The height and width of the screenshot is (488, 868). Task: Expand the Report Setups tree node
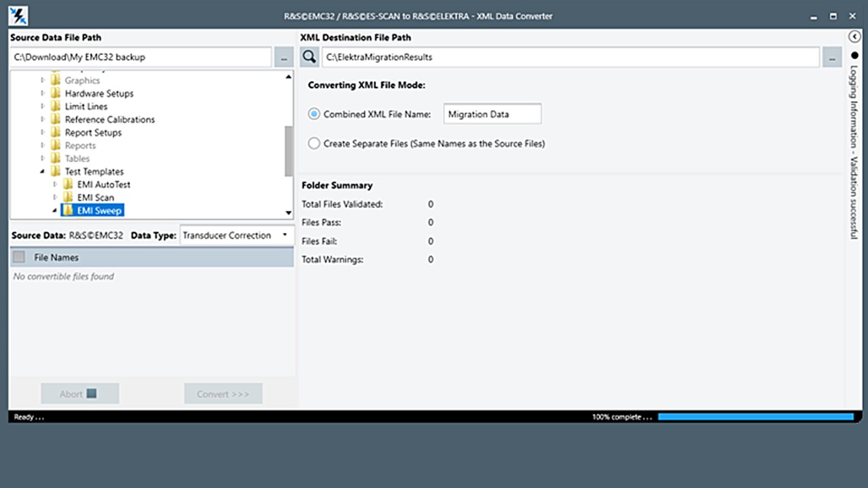point(43,132)
